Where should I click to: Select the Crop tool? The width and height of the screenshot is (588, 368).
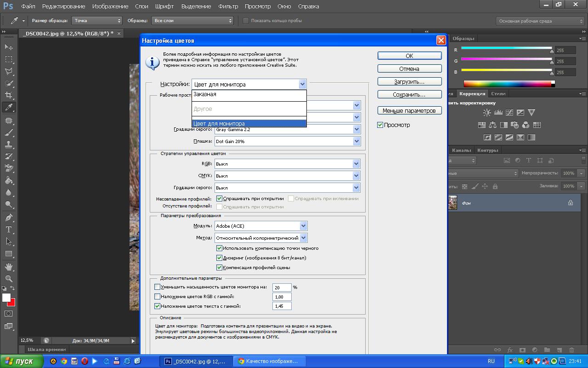click(x=9, y=95)
